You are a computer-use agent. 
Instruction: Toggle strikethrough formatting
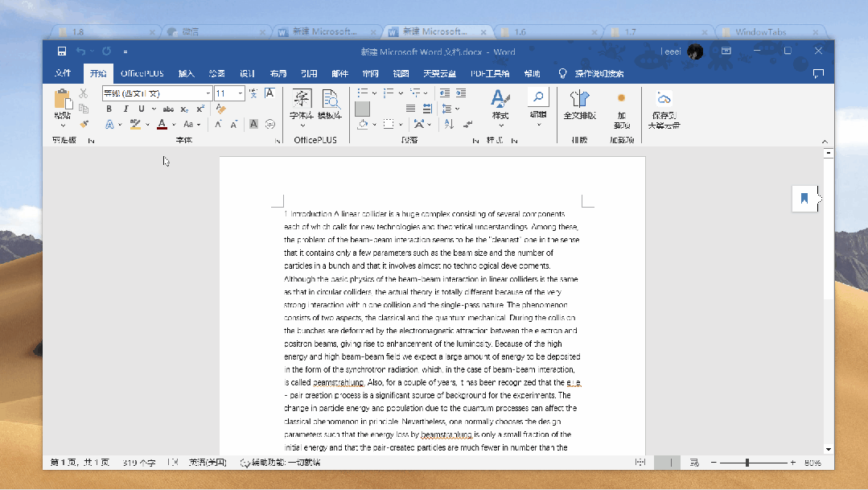tap(168, 109)
